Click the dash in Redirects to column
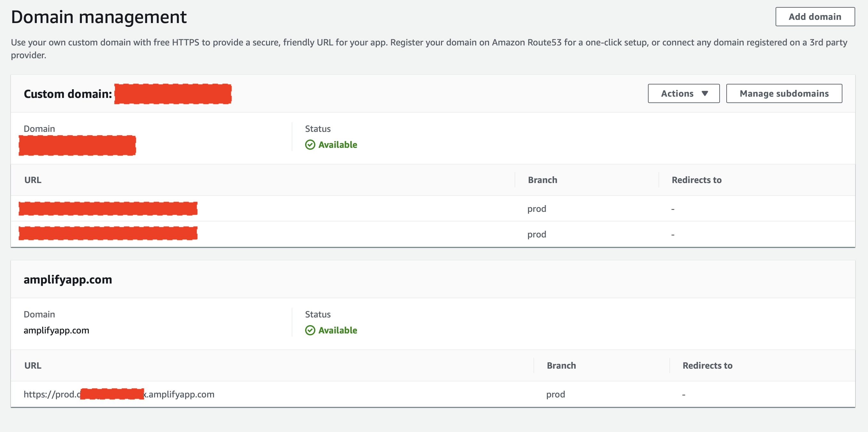This screenshot has width=868, height=432. pos(673,208)
